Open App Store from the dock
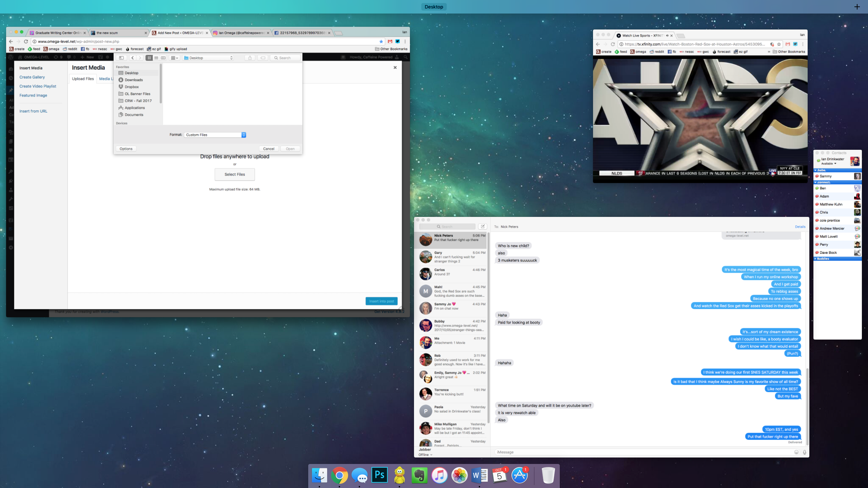Image resolution: width=868 pixels, height=488 pixels. (x=520, y=475)
